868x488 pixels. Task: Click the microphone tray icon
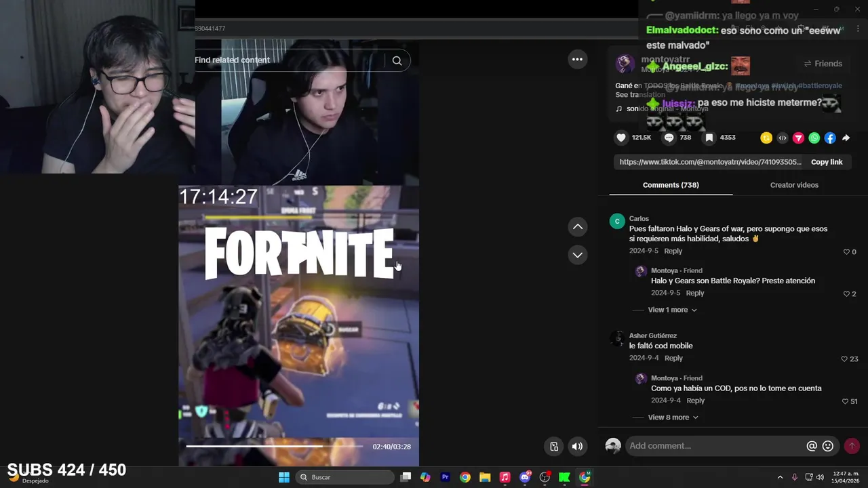[795, 477]
